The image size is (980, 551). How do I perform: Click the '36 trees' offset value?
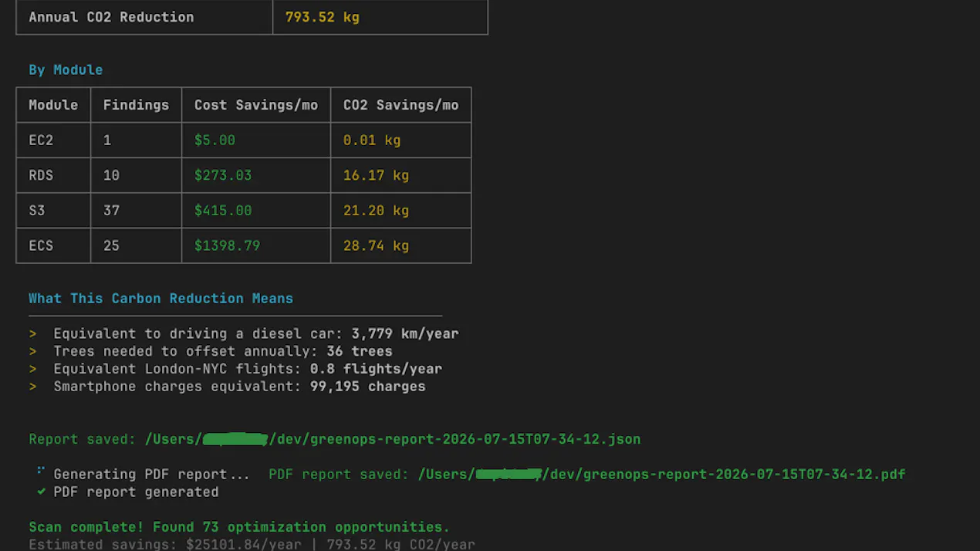(359, 351)
